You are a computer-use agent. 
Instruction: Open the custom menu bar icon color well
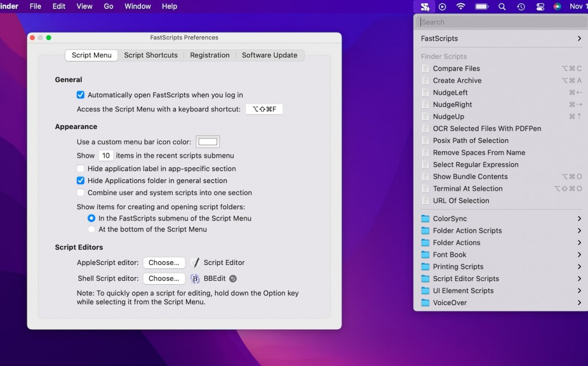click(208, 142)
